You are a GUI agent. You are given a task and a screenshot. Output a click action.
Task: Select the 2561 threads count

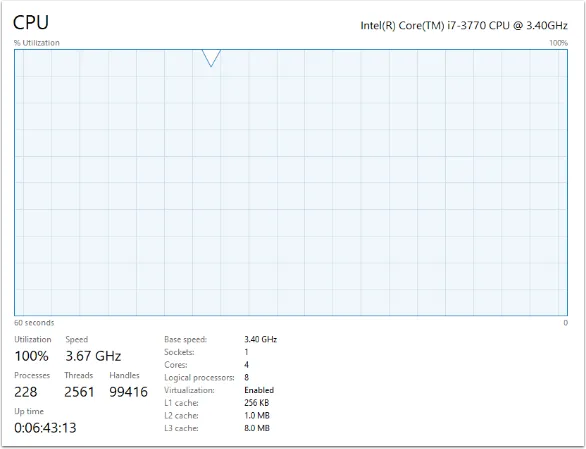pos(79,392)
